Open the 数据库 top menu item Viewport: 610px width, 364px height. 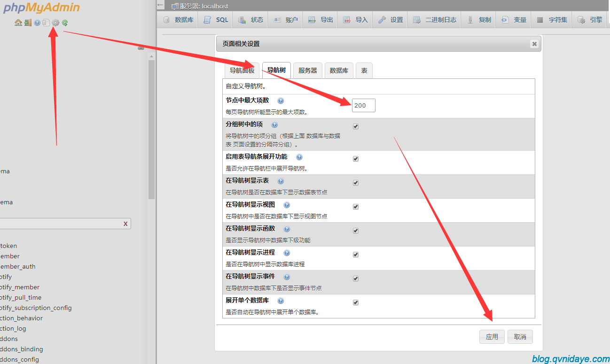[178, 20]
